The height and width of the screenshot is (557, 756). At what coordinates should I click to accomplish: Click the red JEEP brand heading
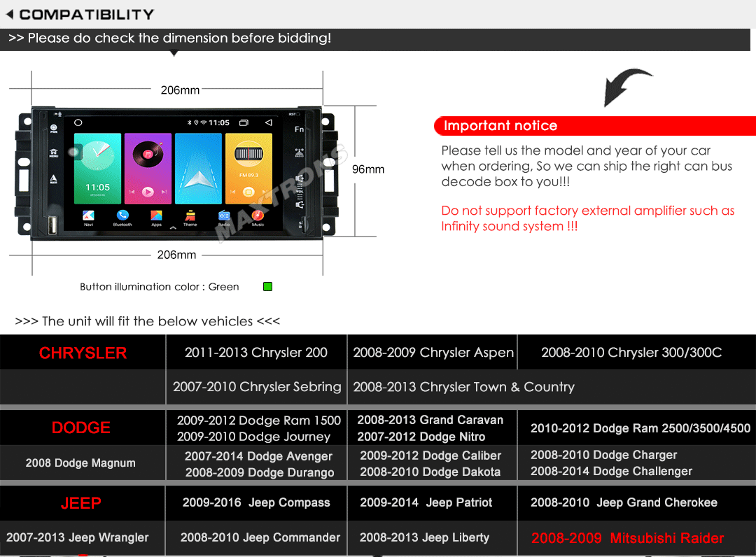[x=81, y=504]
